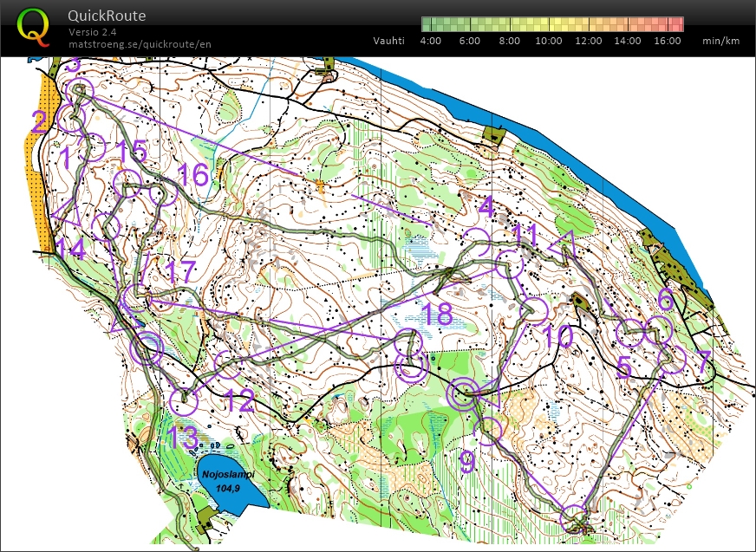This screenshot has width=756, height=552.
Task: Click the QuickRoute Q logo
Action: click(x=34, y=25)
